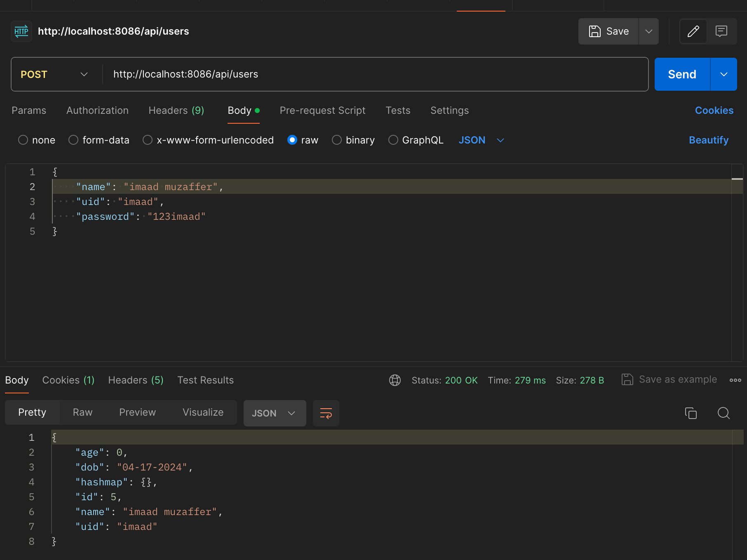The height and width of the screenshot is (560, 747).
Task: Open the Tests tab
Action: [x=398, y=111]
